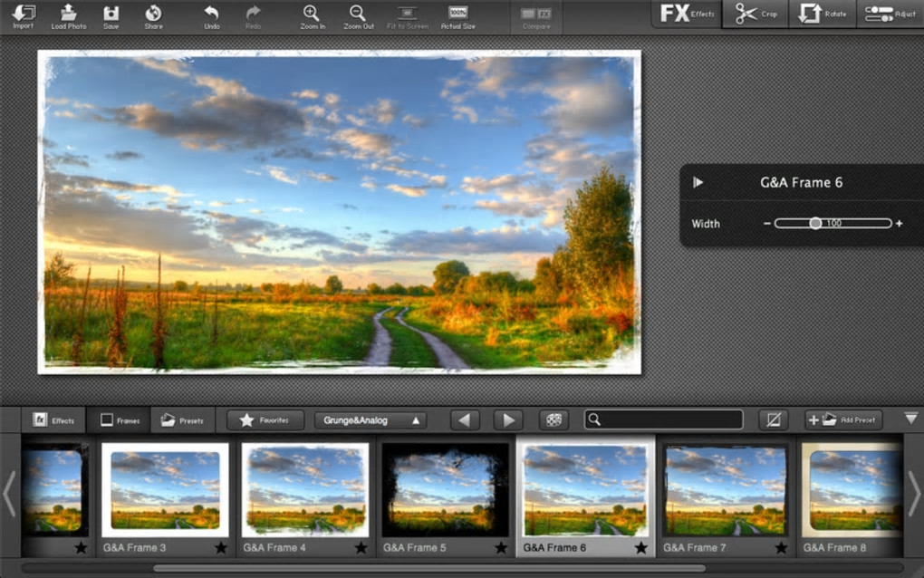Click the random dice effect button
Image resolution: width=924 pixels, height=578 pixels.
(553, 420)
